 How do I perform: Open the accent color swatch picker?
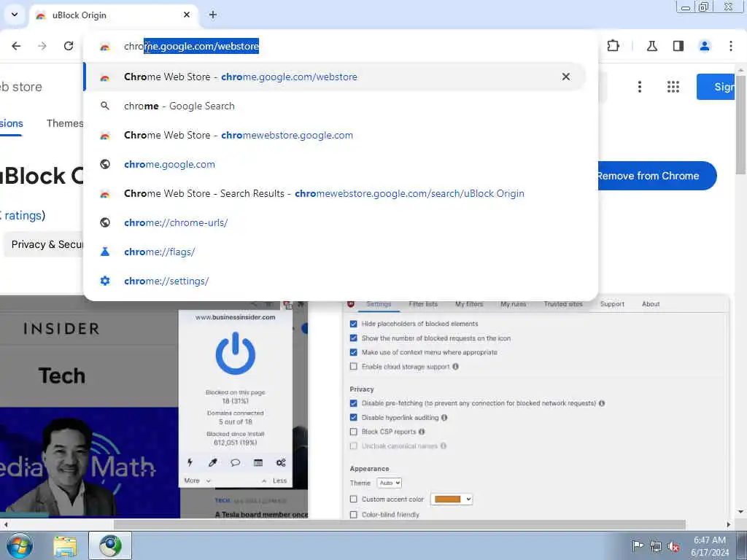click(x=451, y=499)
